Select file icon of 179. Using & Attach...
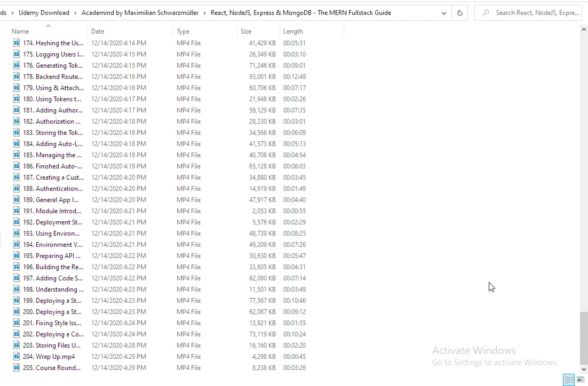The height and width of the screenshot is (386, 588). [x=17, y=88]
